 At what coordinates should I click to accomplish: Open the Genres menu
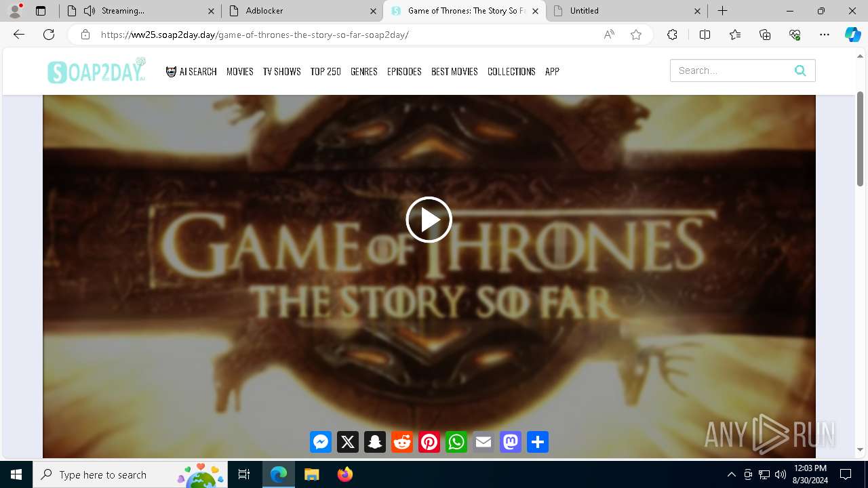(x=364, y=71)
